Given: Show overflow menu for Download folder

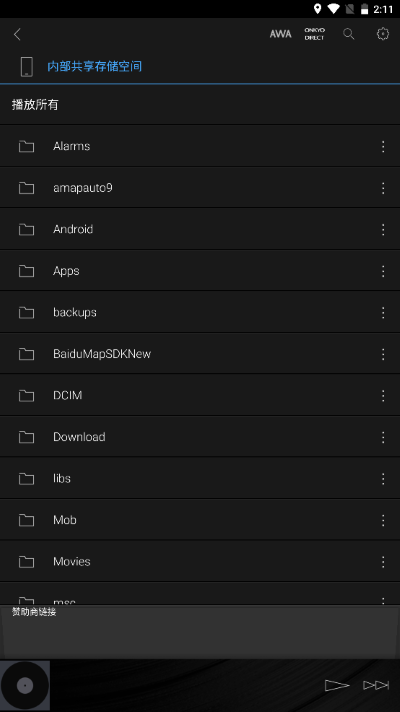Looking at the screenshot, I should pyautogui.click(x=383, y=437).
